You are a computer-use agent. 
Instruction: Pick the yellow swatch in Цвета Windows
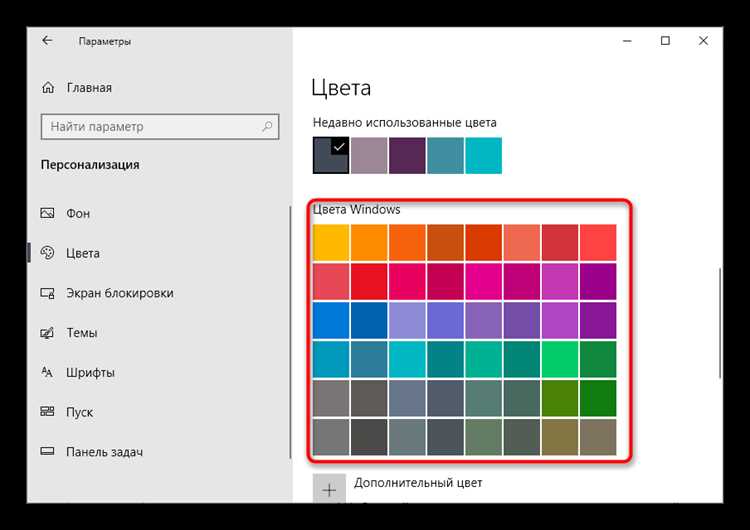331,243
